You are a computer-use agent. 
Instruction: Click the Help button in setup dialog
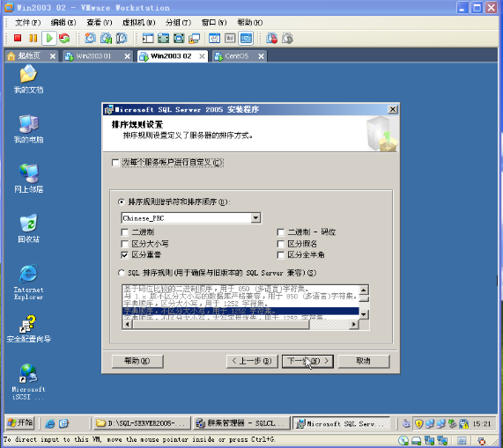(137, 361)
